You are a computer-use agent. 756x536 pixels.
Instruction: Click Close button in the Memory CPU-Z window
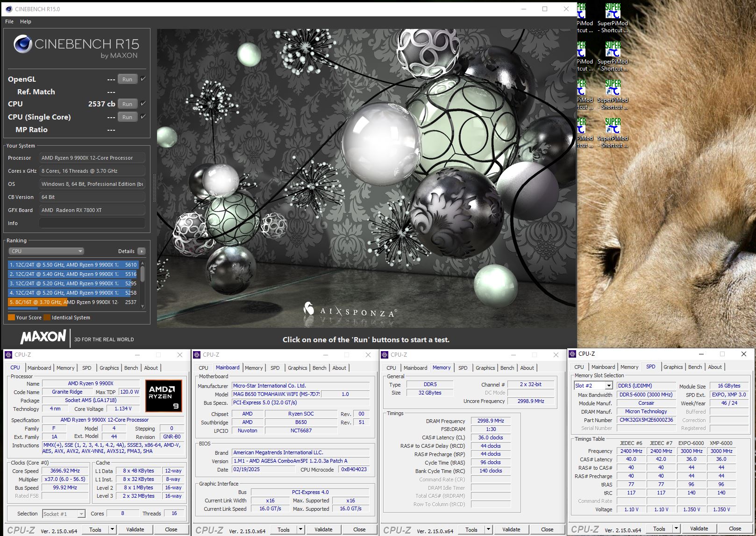(547, 530)
